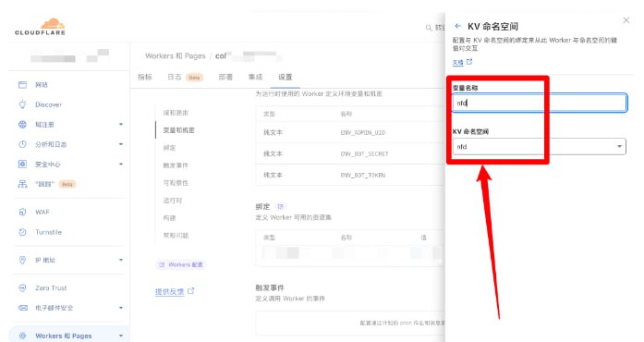Close the KV 命名空间 side panel
Image resolution: width=644 pixels, height=342 pixels.
pos(626,20)
